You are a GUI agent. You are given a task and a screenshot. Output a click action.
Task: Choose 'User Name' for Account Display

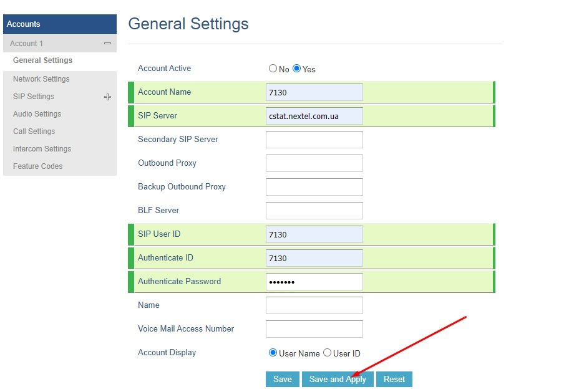pyautogui.click(x=273, y=353)
